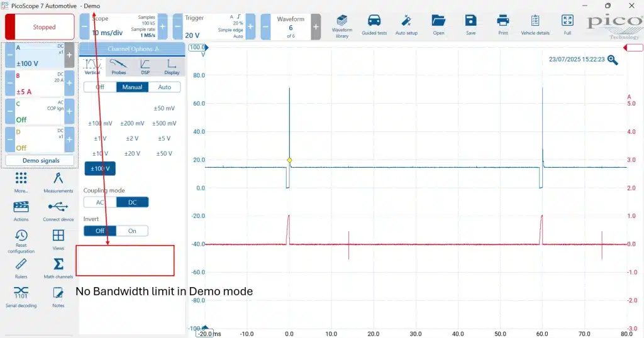The height and width of the screenshot is (338, 644).
Task: Open Views layout options
Action: coord(58,240)
